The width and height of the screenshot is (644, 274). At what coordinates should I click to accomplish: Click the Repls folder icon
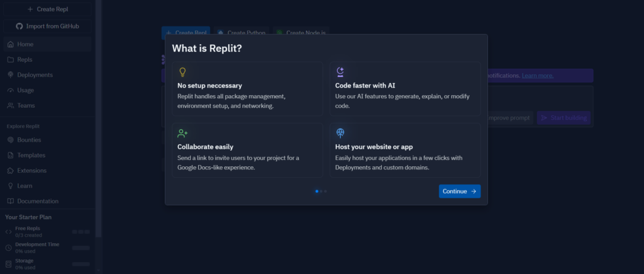pyautogui.click(x=11, y=60)
